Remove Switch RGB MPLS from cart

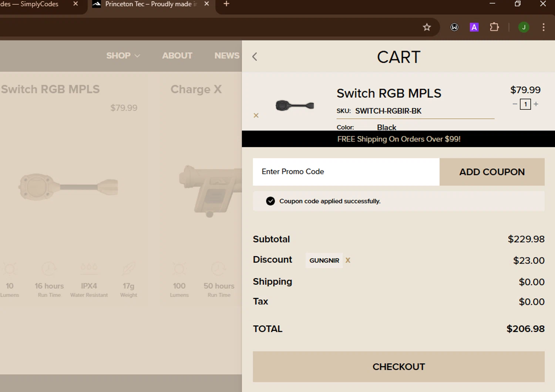256,115
